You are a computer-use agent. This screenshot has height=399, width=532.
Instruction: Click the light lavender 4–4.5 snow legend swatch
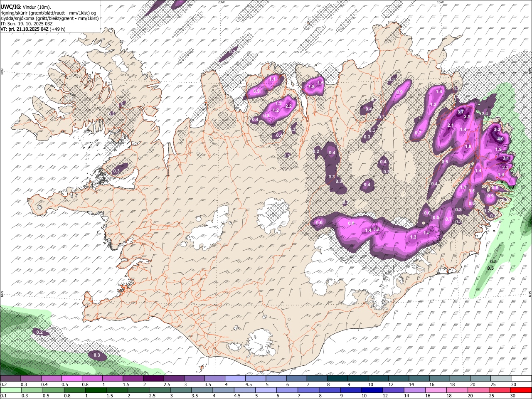(235, 379)
